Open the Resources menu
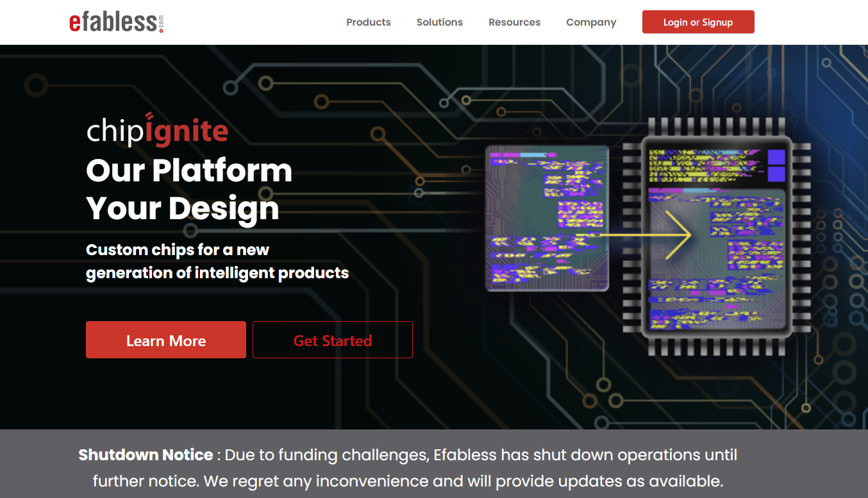868x498 pixels. (x=514, y=22)
